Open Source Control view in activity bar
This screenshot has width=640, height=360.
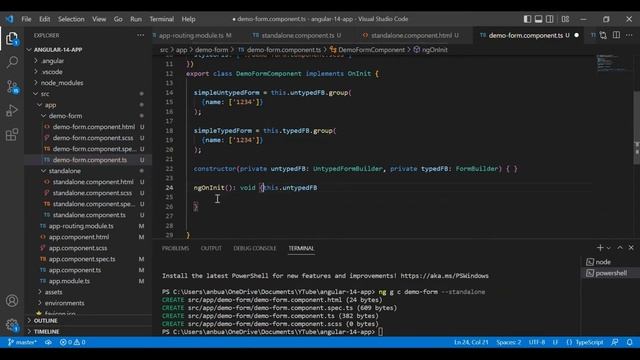click(12, 87)
